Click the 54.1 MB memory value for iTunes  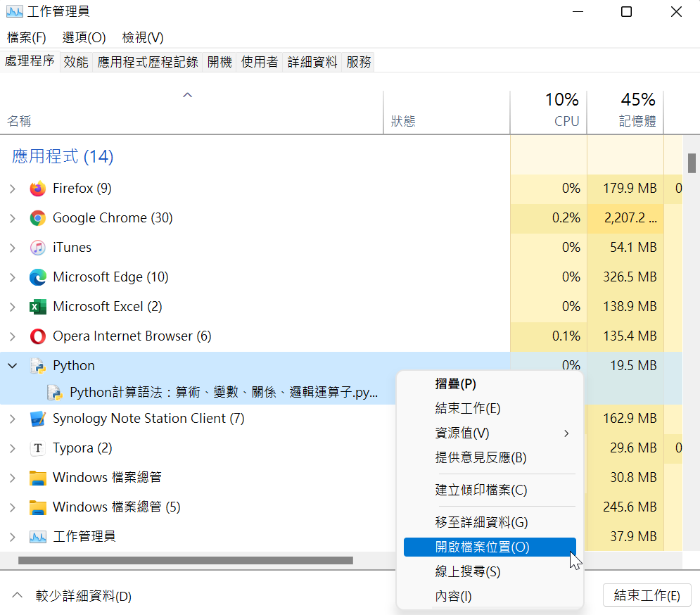point(633,248)
